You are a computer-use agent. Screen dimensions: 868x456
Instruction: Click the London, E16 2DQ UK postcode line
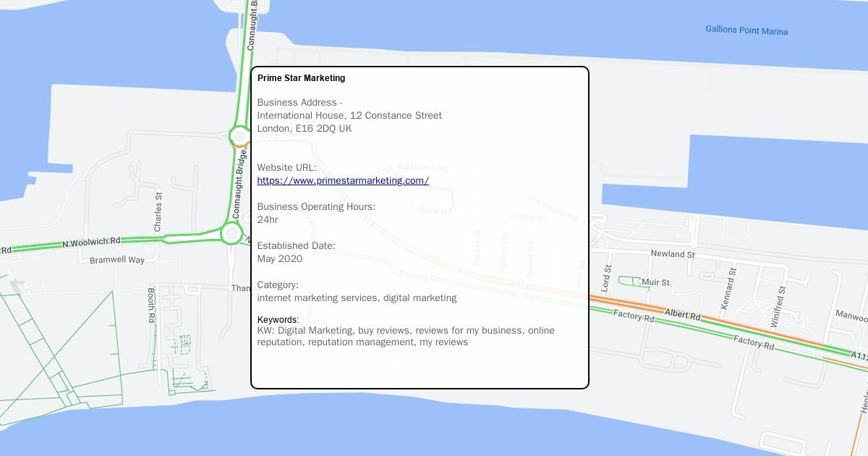tap(305, 129)
